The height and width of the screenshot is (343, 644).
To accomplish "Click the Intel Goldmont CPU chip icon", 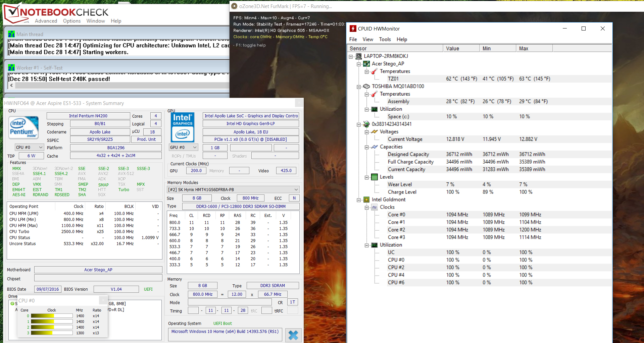I will point(366,199).
